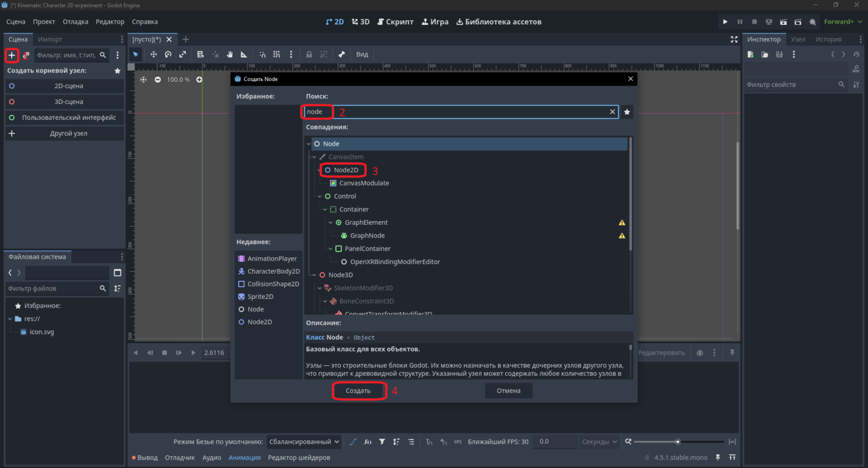Open the Forward+ renderer dropdown
The height and width of the screenshot is (468, 868).
click(x=843, y=21)
